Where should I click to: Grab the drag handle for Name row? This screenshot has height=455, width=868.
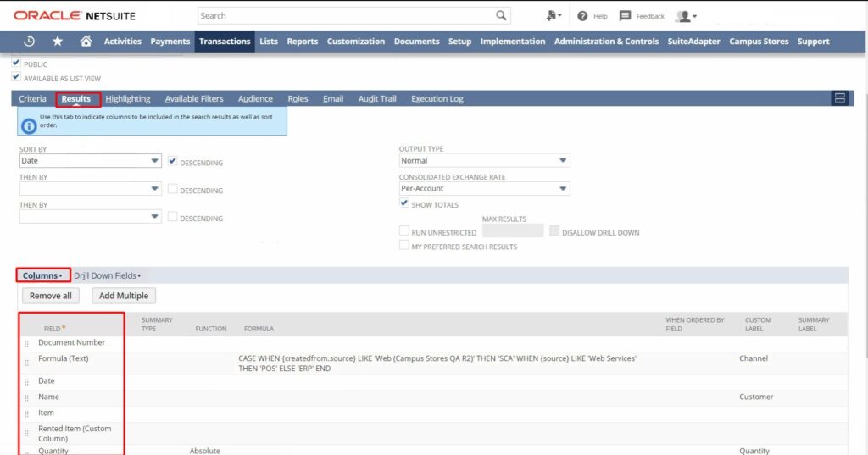(x=26, y=398)
